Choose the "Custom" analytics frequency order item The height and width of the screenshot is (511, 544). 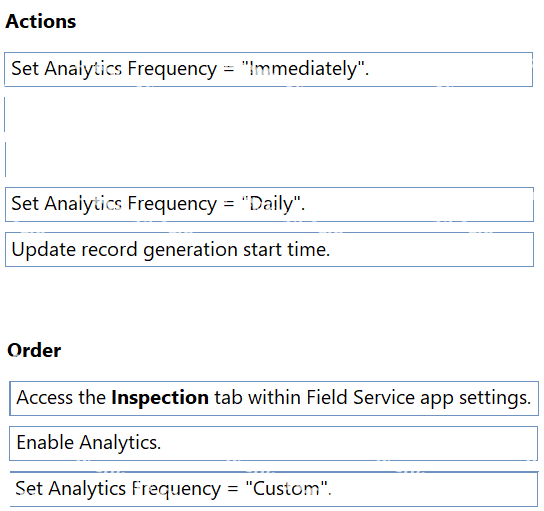tap(274, 489)
